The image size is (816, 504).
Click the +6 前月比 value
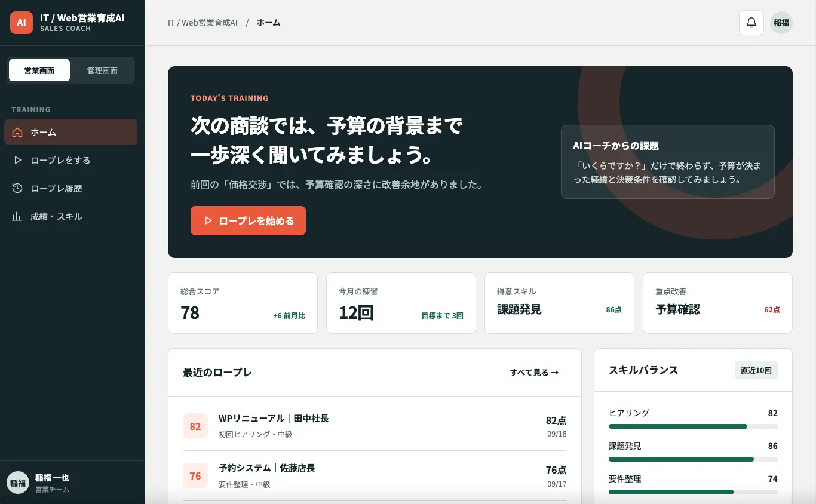pos(289,315)
